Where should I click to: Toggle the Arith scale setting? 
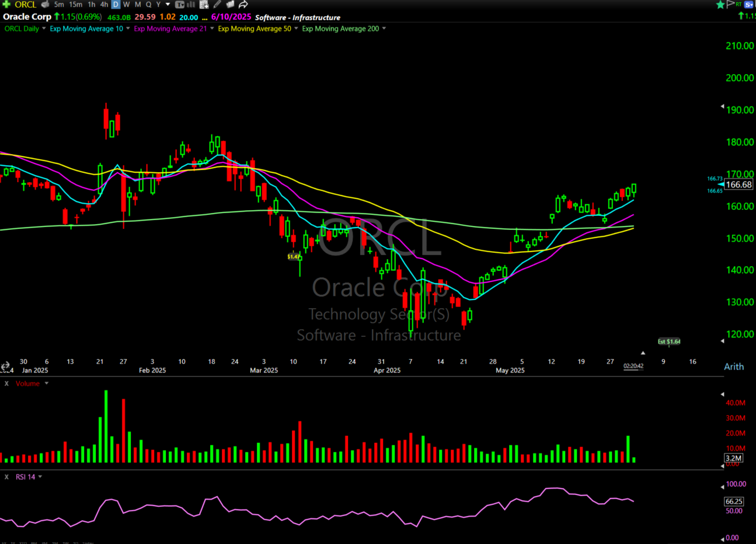click(734, 367)
